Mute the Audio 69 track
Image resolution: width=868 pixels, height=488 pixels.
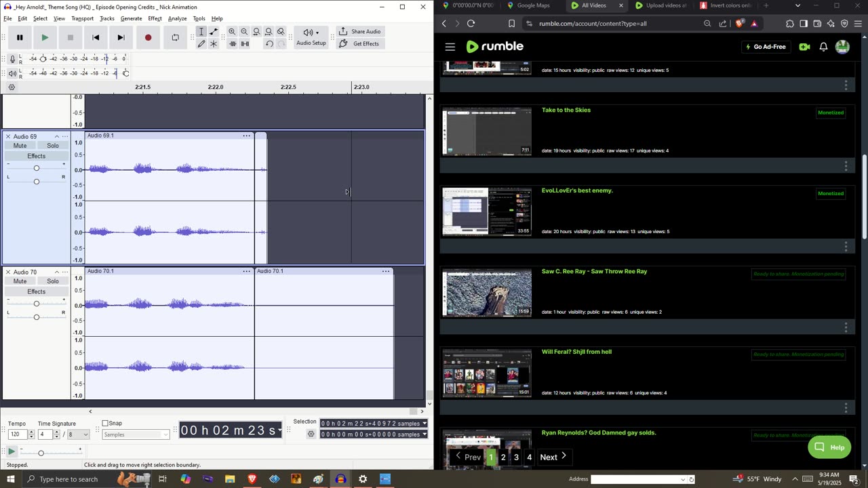point(20,146)
